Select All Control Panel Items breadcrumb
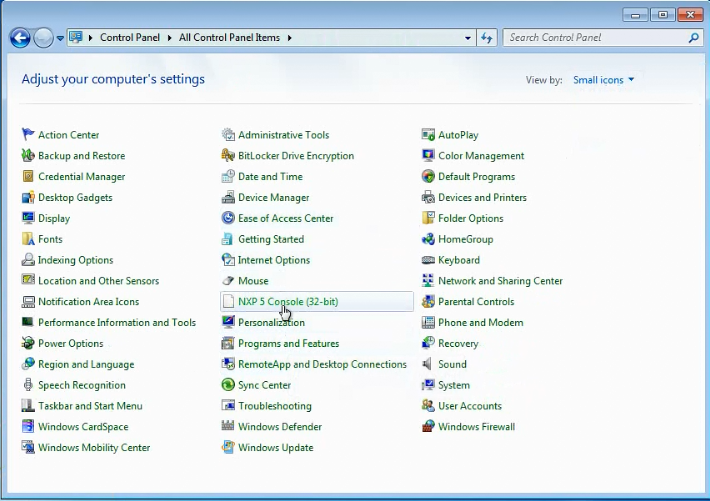 point(229,38)
